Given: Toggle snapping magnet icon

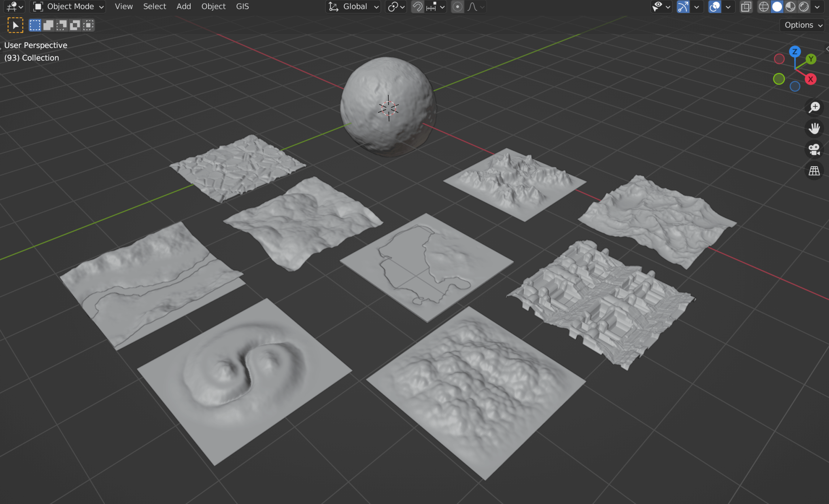Looking at the screenshot, I should [417, 7].
